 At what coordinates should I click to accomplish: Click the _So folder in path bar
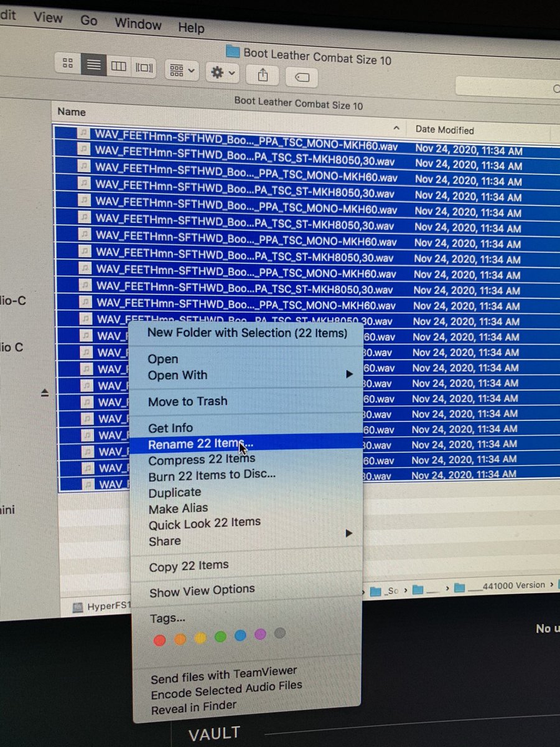click(385, 590)
